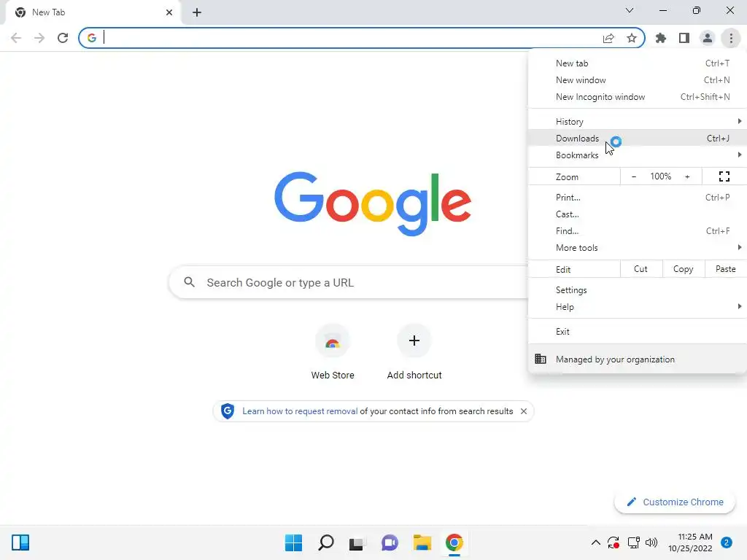
Task: Click Copy in the Edit row
Action: [x=683, y=269]
